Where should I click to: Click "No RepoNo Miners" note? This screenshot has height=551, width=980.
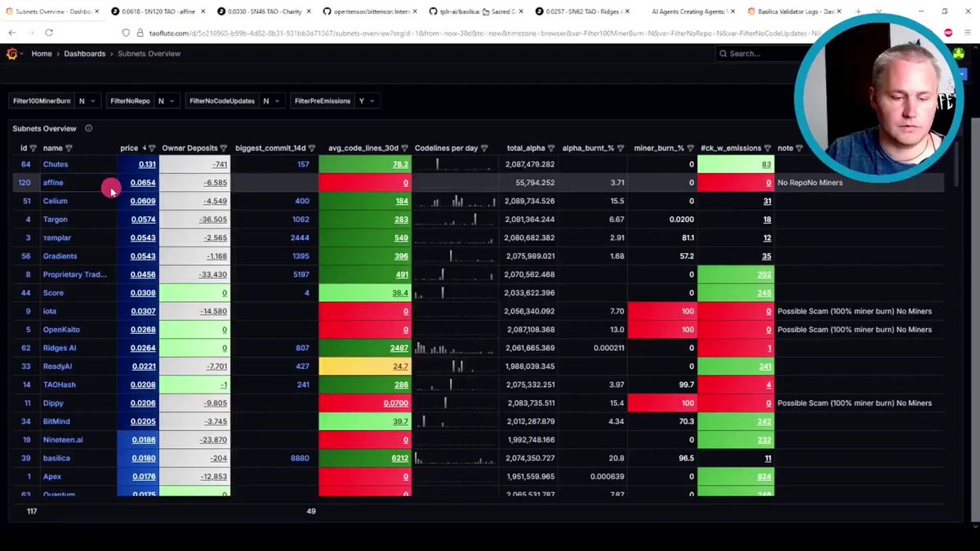[810, 183]
